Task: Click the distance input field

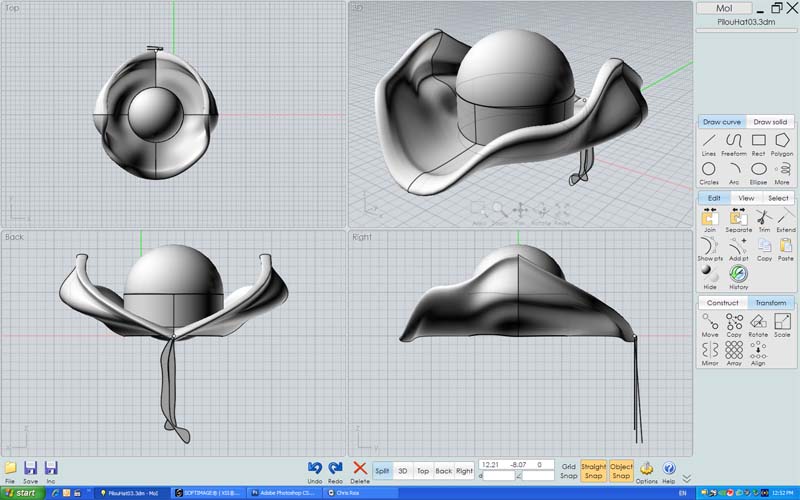Action: pyautogui.click(x=498, y=476)
